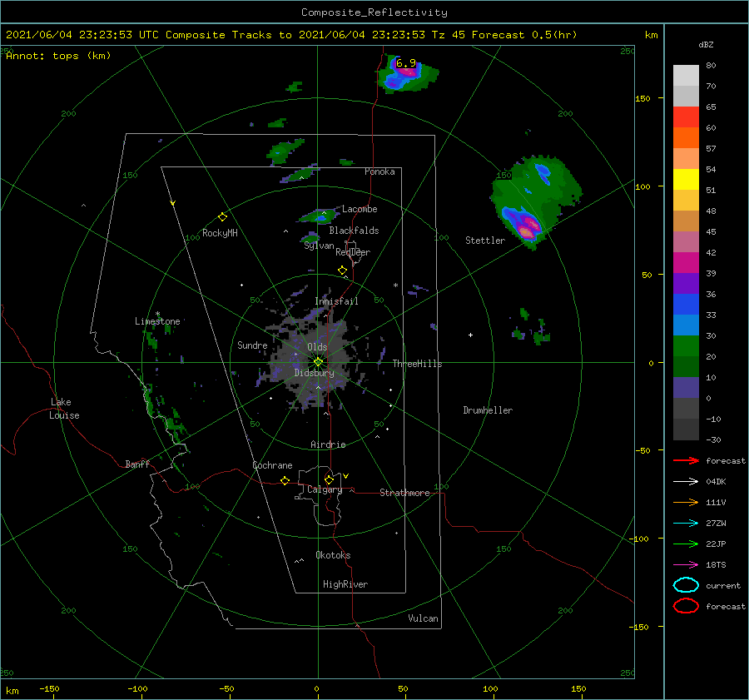The height and width of the screenshot is (700, 749).
Task: Click the 50 tick on bottom km axis
Action: point(403,688)
